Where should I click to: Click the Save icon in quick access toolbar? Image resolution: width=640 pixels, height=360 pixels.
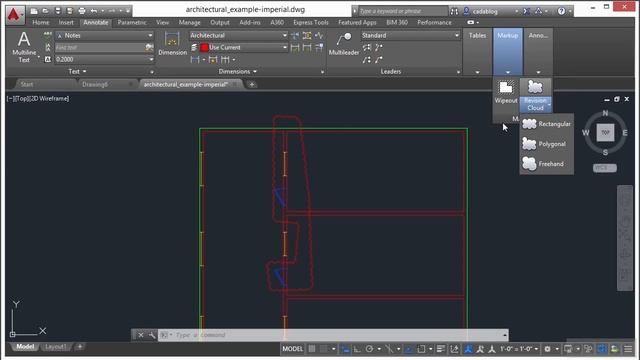point(58,11)
